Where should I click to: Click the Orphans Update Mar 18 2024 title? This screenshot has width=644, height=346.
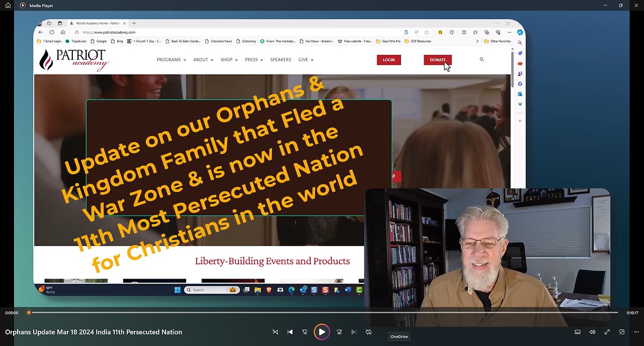94,332
